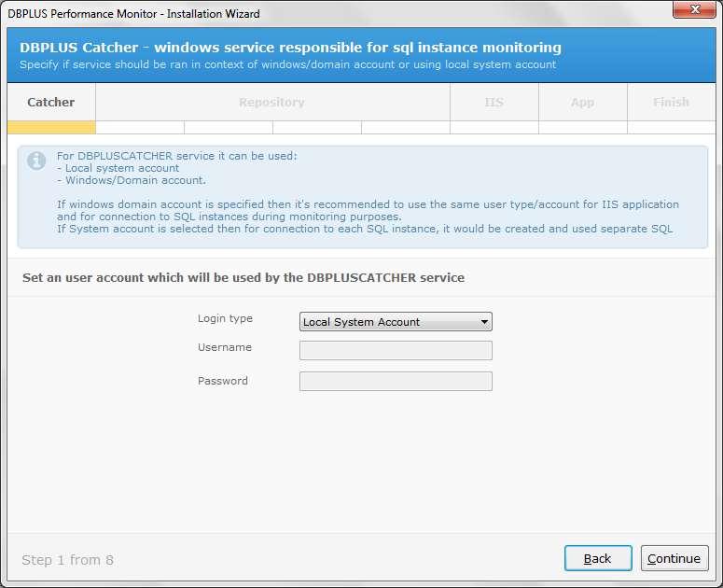723x588 pixels.
Task: Click the Password input field
Action: 396,382
